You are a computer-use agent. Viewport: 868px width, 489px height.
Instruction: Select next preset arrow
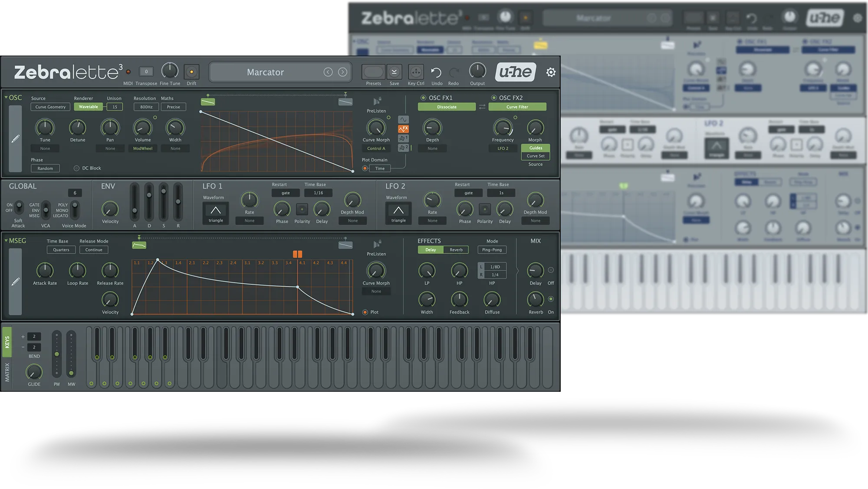click(x=343, y=72)
